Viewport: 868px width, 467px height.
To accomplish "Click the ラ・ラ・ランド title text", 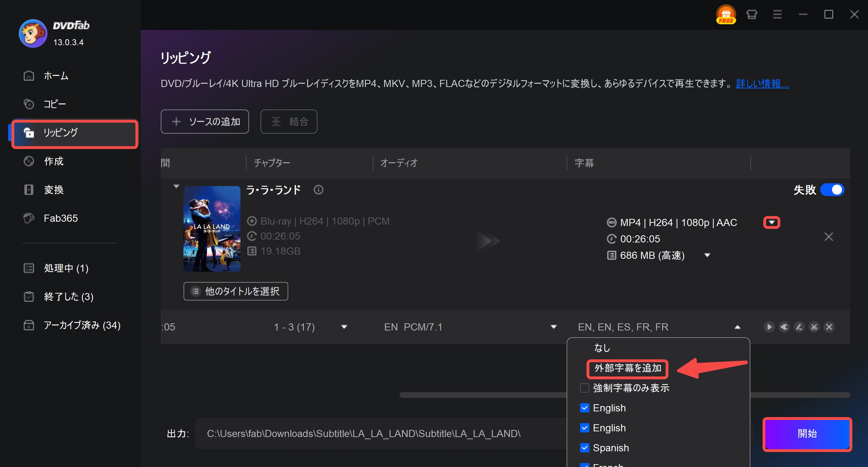I will pyautogui.click(x=274, y=190).
